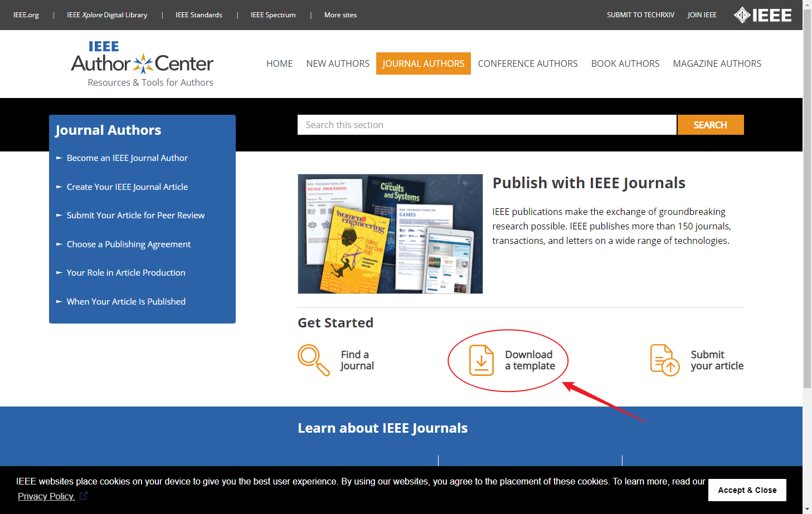812x514 pixels.
Task: Open Become an IEEE Journal Author
Action: (127, 158)
